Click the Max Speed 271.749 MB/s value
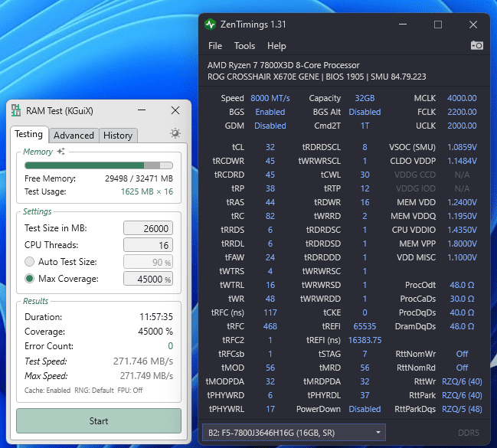Screen dimensions: 497x448 (146, 376)
